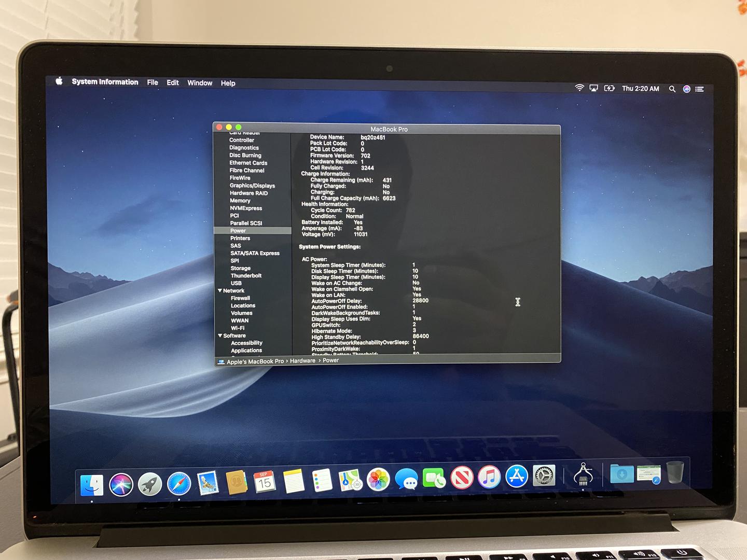Select Disc Burning in sidebar
This screenshot has height=560, width=747.
click(245, 155)
